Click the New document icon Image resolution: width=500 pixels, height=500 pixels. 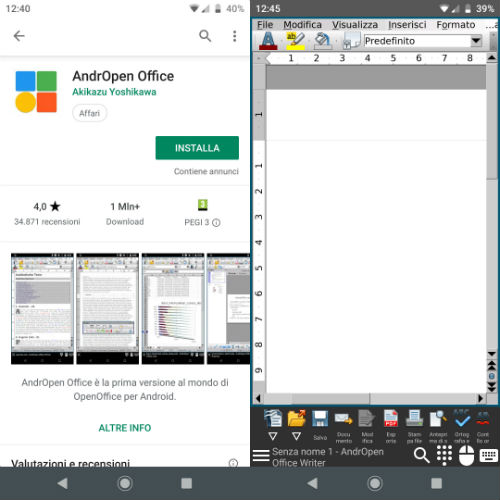click(x=273, y=418)
